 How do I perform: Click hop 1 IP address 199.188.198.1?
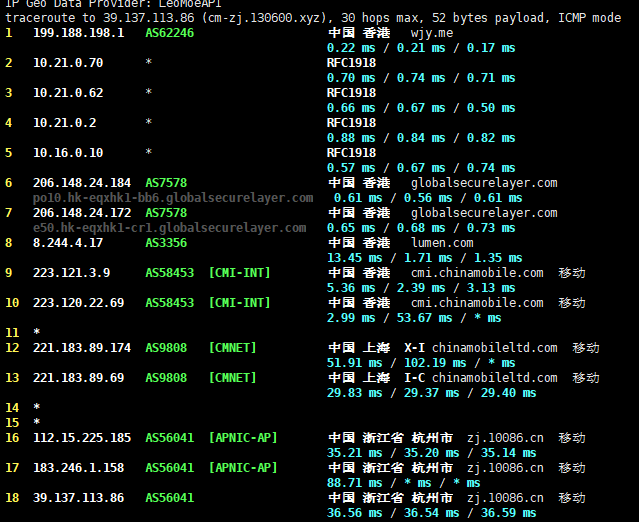[x=79, y=33]
